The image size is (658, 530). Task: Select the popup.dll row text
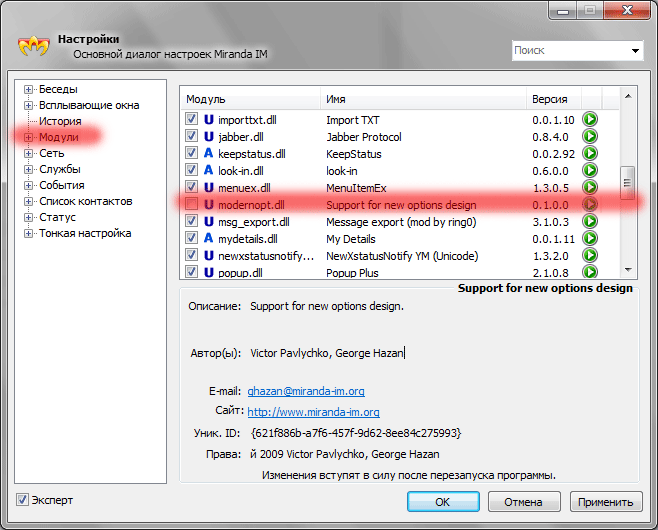tap(240, 273)
